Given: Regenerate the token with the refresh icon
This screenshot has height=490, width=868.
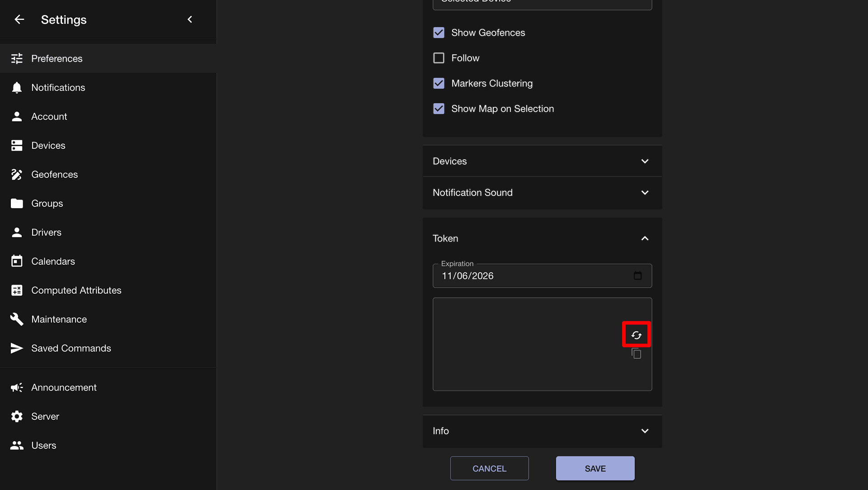Looking at the screenshot, I should pos(636,335).
